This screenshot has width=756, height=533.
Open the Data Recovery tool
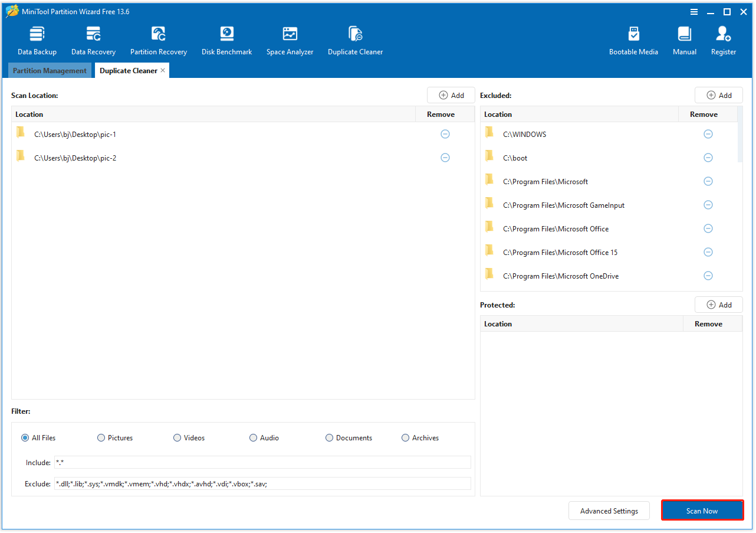tap(93, 41)
